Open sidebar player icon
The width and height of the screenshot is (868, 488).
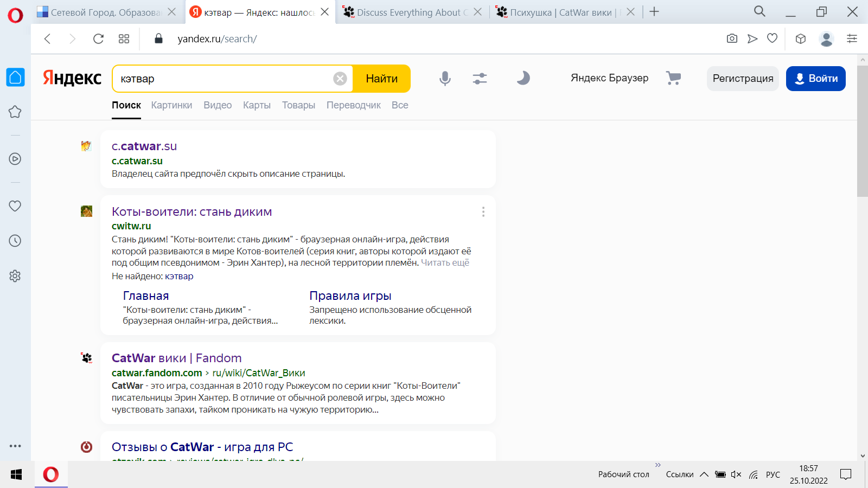pyautogui.click(x=15, y=159)
